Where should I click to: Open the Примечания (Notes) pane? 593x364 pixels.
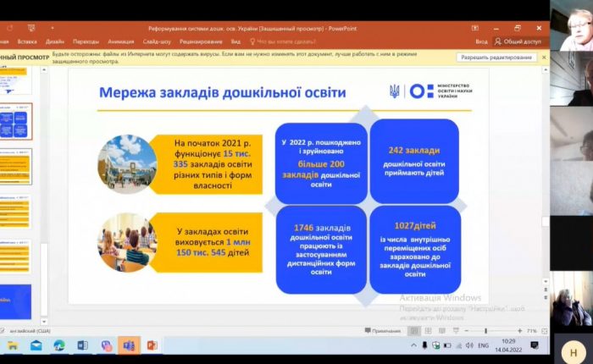[x=386, y=330]
